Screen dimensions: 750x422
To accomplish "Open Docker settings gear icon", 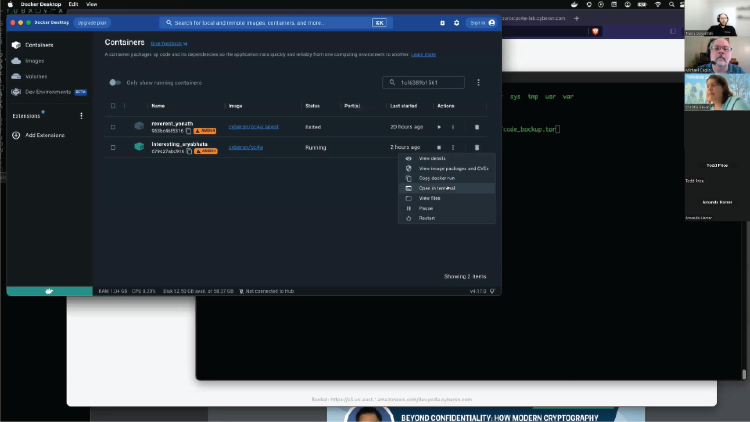I will click(x=456, y=23).
